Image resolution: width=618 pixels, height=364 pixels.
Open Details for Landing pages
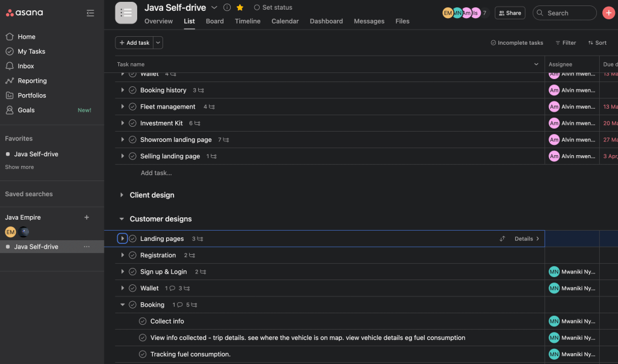[526, 239]
